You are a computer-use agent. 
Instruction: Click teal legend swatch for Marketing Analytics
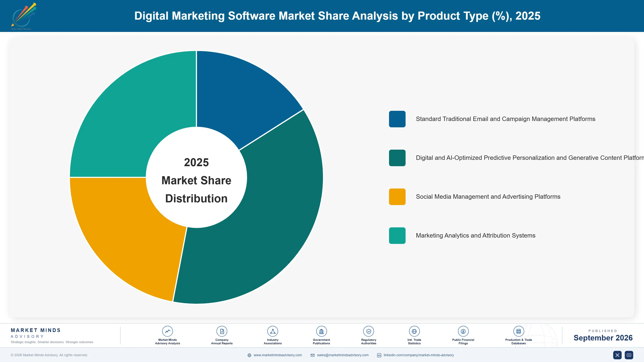397,235
